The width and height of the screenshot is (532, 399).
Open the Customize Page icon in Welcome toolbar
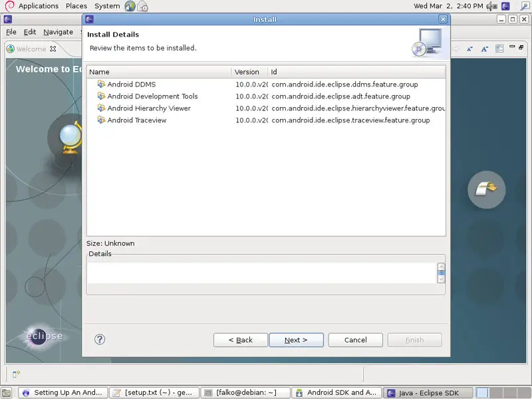pos(499,49)
